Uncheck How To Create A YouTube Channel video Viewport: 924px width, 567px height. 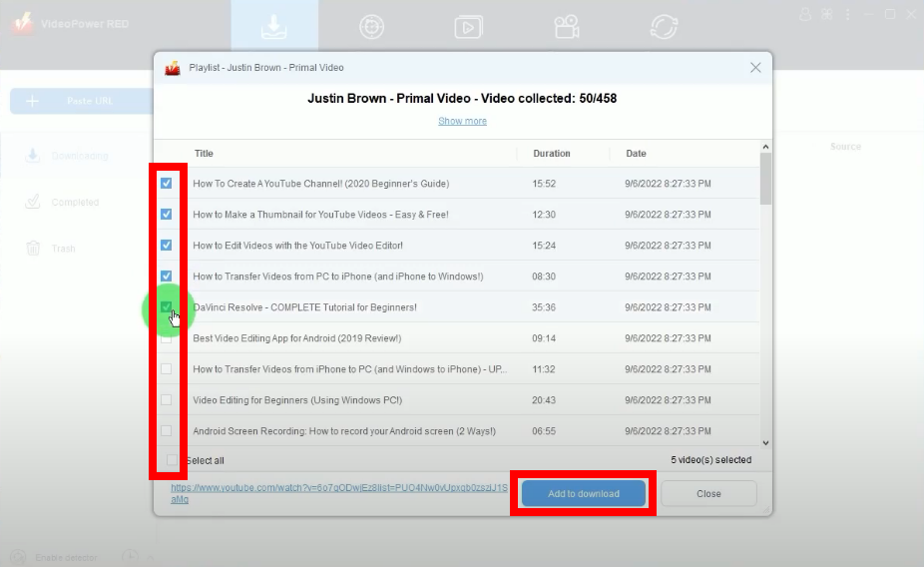(167, 184)
